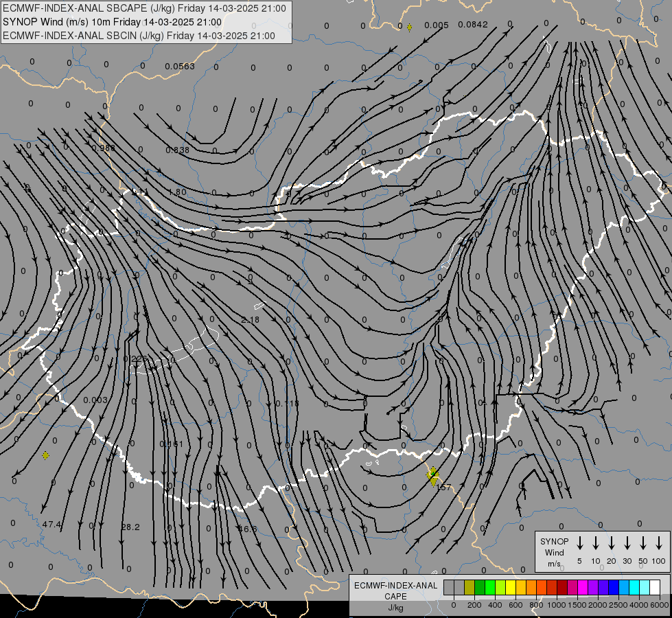Click the pure yellow CAPE legend swatch
The width and height of the screenshot is (672, 618).
511,587
